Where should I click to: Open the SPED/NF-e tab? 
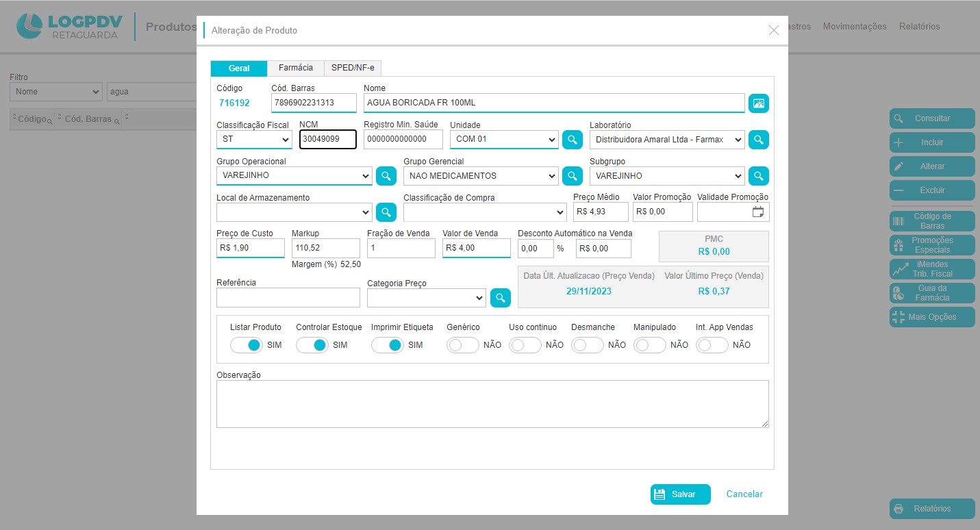pyautogui.click(x=353, y=68)
